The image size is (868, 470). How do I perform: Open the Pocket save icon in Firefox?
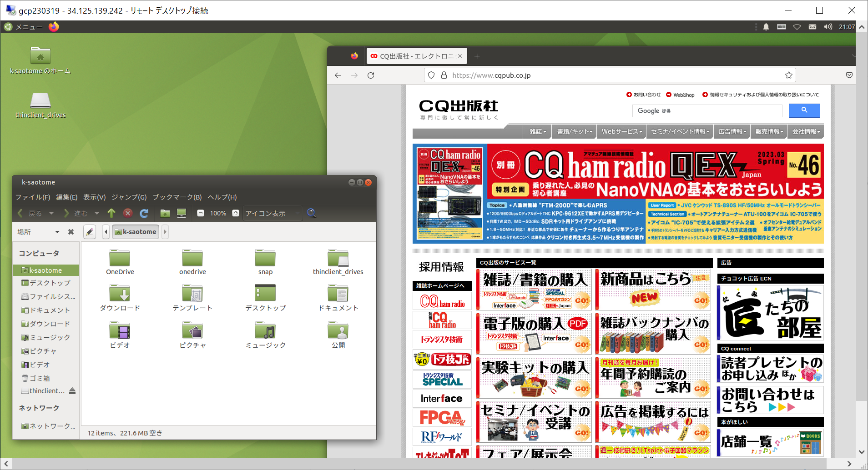(x=849, y=75)
